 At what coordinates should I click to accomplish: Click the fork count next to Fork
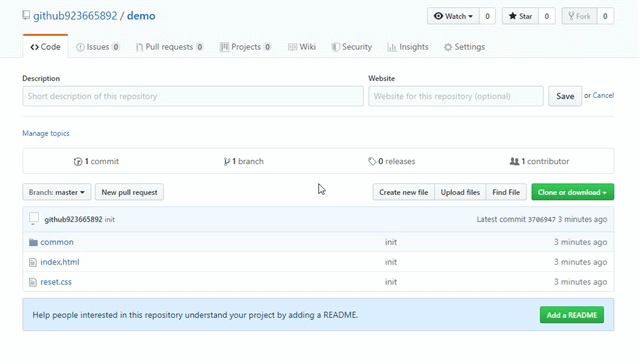pos(605,16)
